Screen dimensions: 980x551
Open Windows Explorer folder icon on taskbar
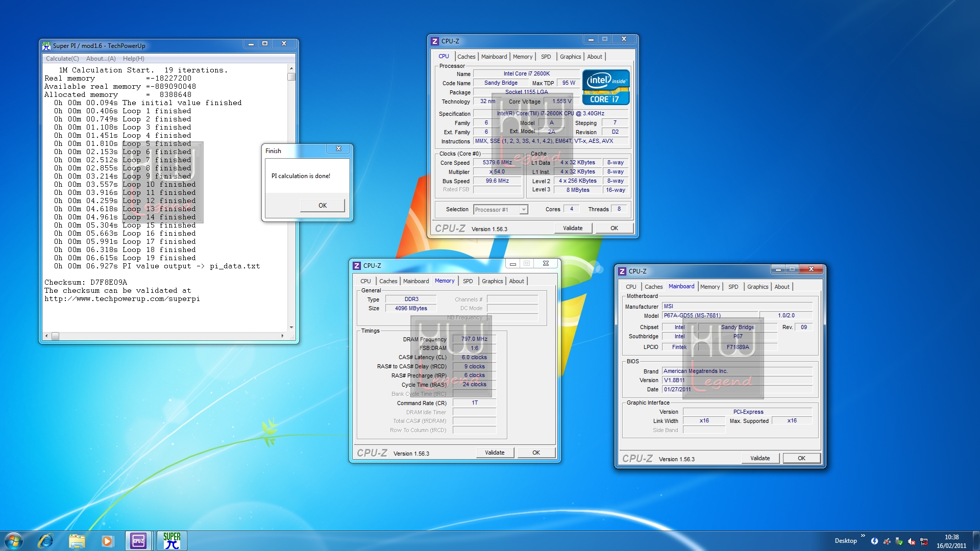point(77,541)
